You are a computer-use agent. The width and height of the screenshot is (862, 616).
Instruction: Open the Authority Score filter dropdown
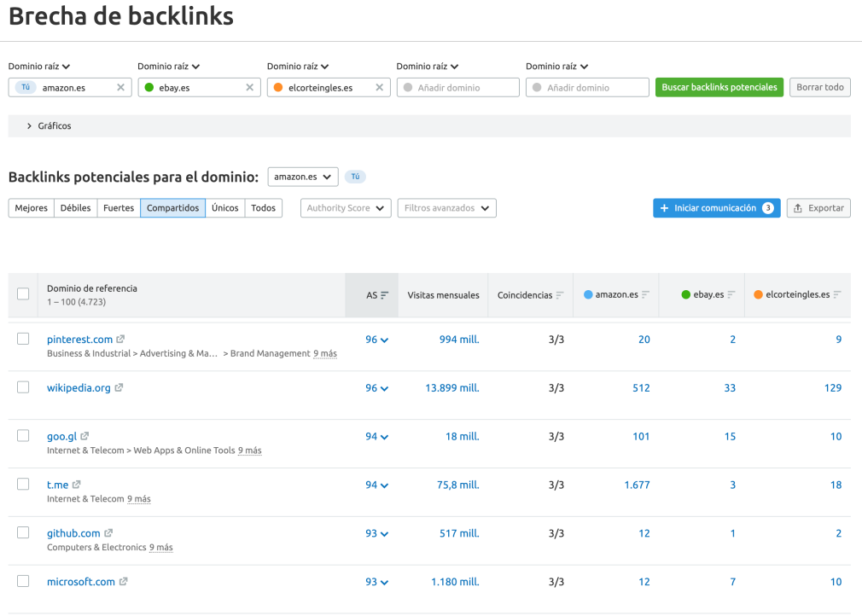click(x=346, y=207)
